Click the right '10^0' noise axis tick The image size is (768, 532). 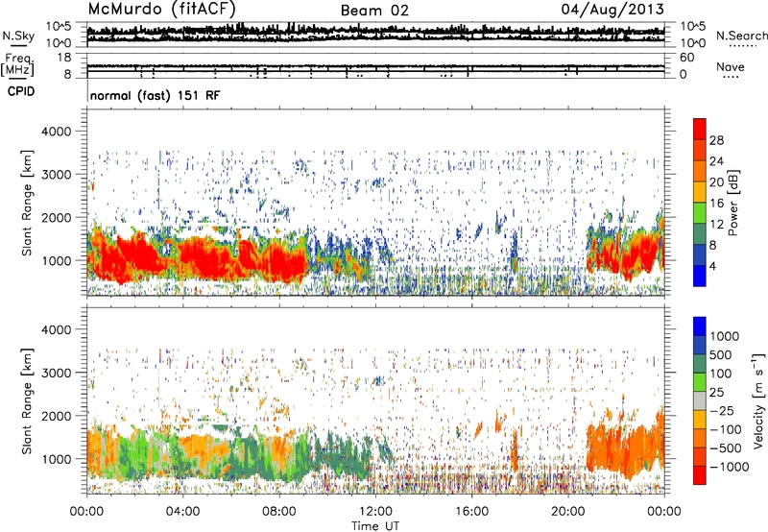(693, 43)
